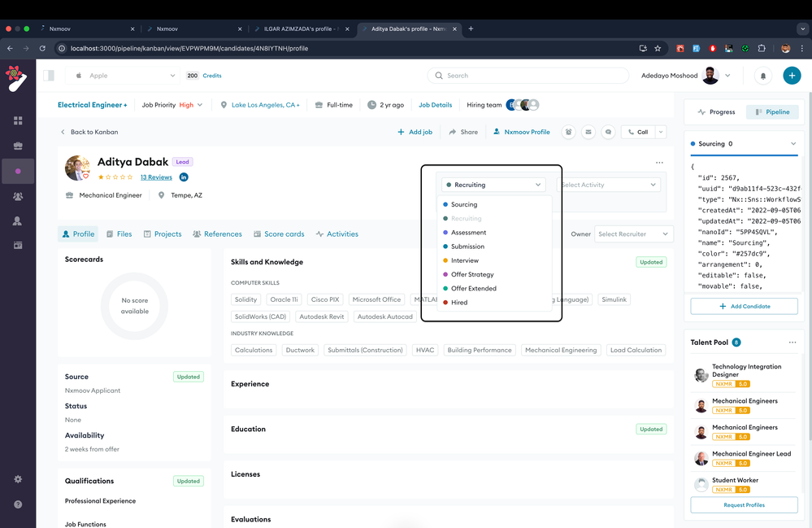Open the candidate card three-dot menu
The image size is (812, 528).
point(659,163)
